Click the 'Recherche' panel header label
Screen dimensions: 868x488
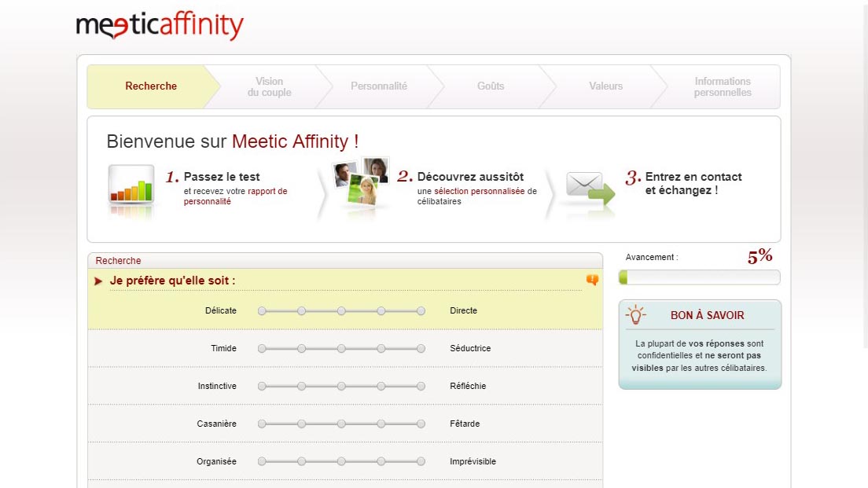click(118, 261)
